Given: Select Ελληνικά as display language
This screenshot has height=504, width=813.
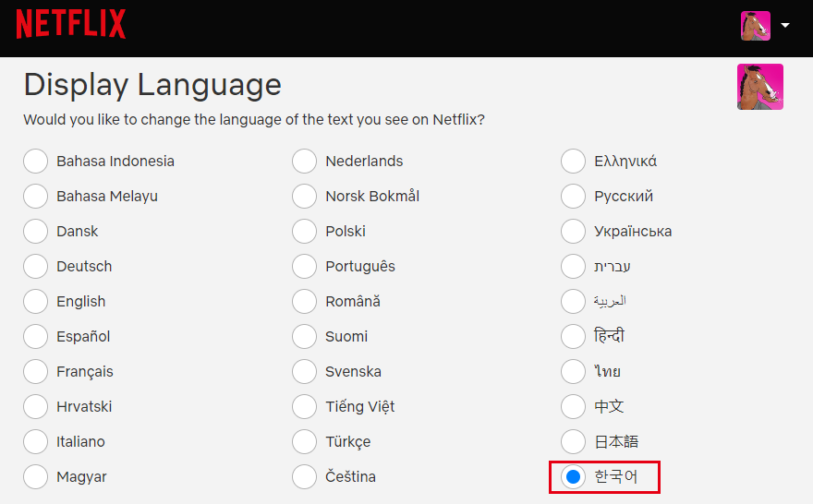Looking at the screenshot, I should pyautogui.click(x=573, y=162).
